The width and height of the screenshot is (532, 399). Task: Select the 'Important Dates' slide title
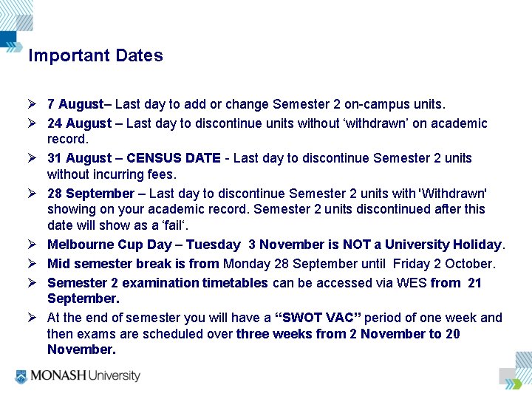95,56
